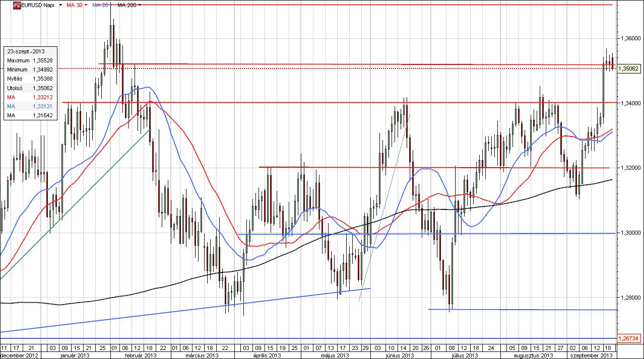
Task: Click the 1,36000 price axis label
Action: (631, 38)
